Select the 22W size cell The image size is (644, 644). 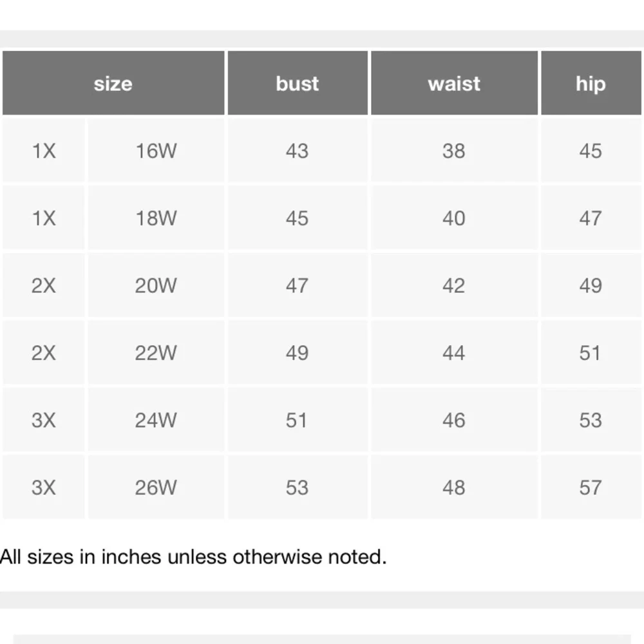pos(156,353)
